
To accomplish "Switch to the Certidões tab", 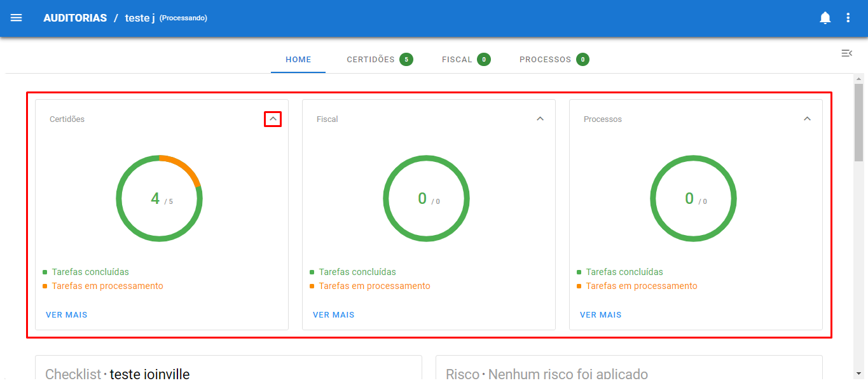I will pyautogui.click(x=371, y=60).
